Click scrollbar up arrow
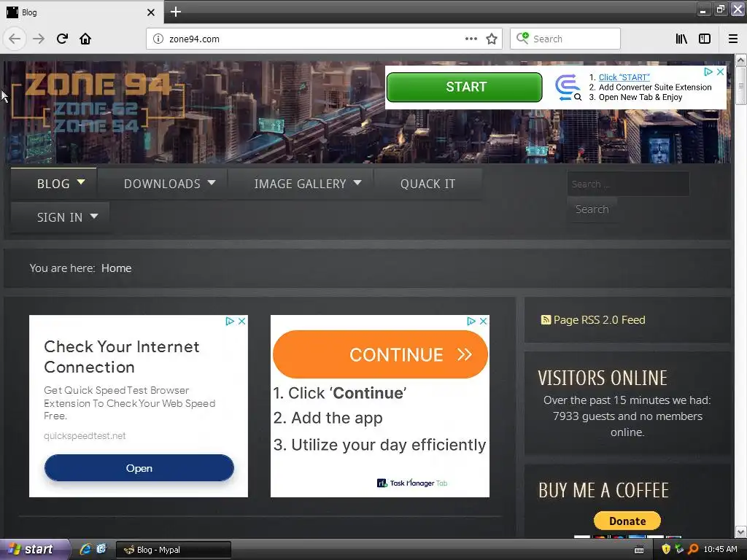747x560 pixels. [x=741, y=60]
